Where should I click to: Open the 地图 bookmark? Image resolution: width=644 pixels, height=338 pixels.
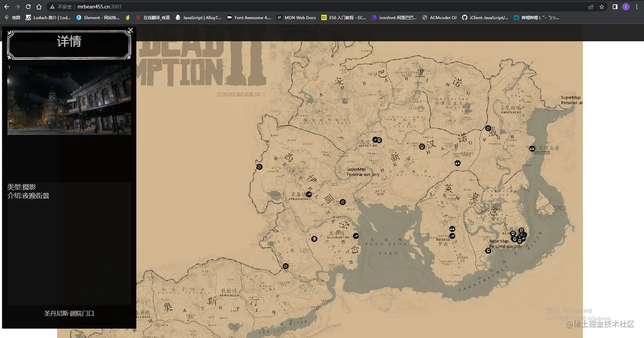tap(12, 17)
